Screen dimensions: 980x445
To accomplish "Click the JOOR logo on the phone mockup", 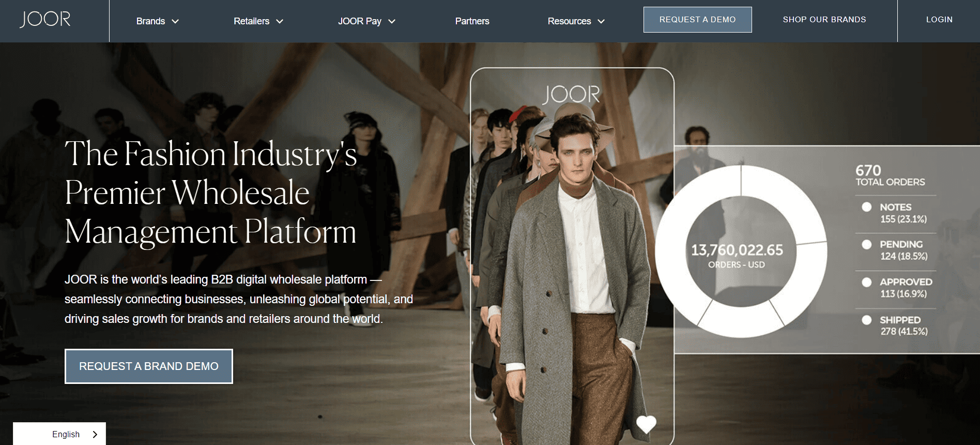I will pyautogui.click(x=571, y=94).
